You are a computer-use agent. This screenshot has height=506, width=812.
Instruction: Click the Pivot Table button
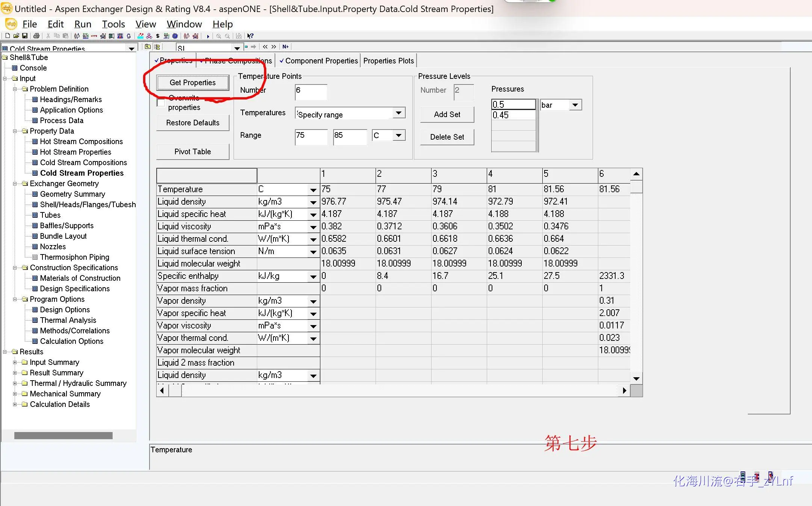click(x=193, y=152)
